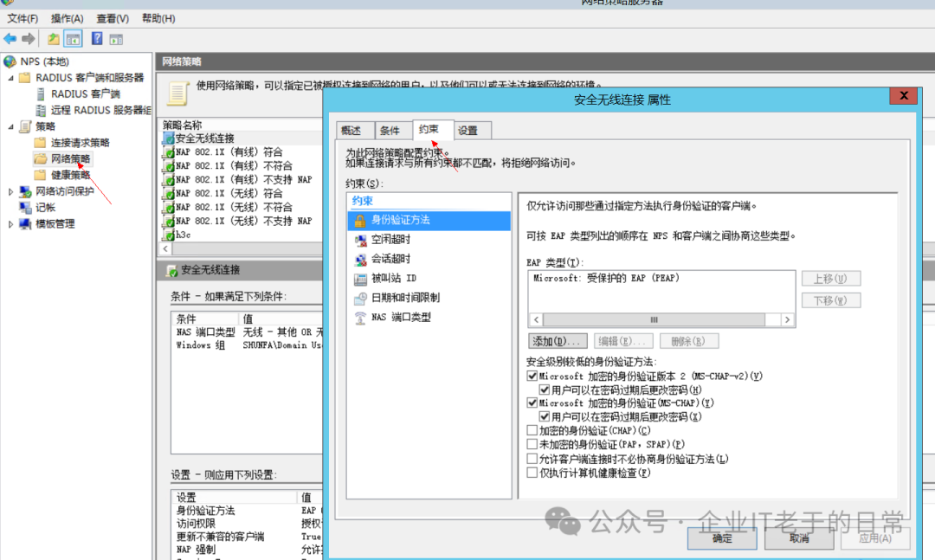Click the 编辑(E)... button

623,342
